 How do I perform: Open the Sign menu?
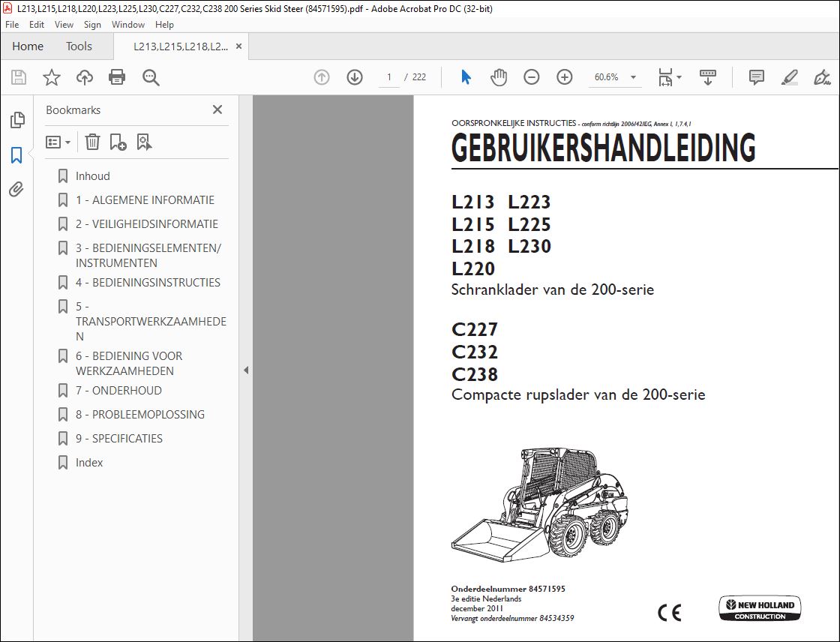coord(92,25)
